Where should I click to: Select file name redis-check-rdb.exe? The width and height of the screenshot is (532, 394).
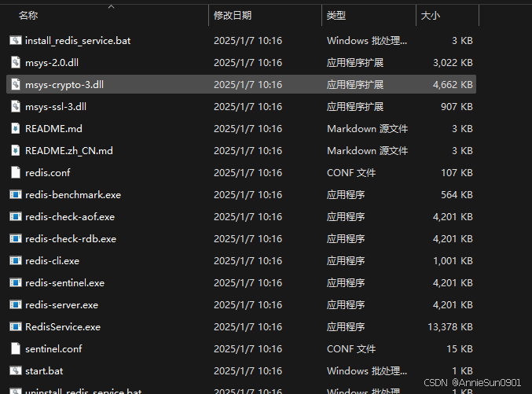click(x=71, y=239)
